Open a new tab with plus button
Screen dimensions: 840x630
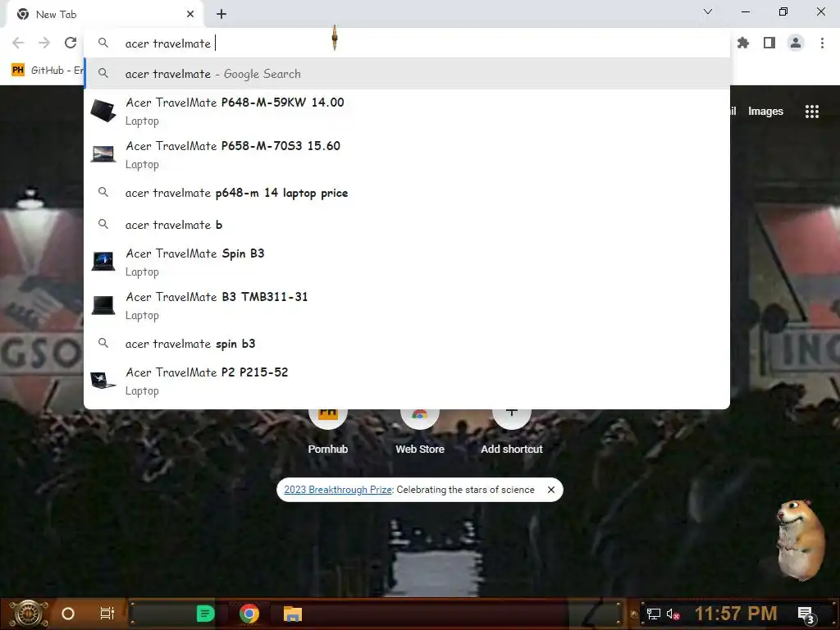tap(221, 15)
